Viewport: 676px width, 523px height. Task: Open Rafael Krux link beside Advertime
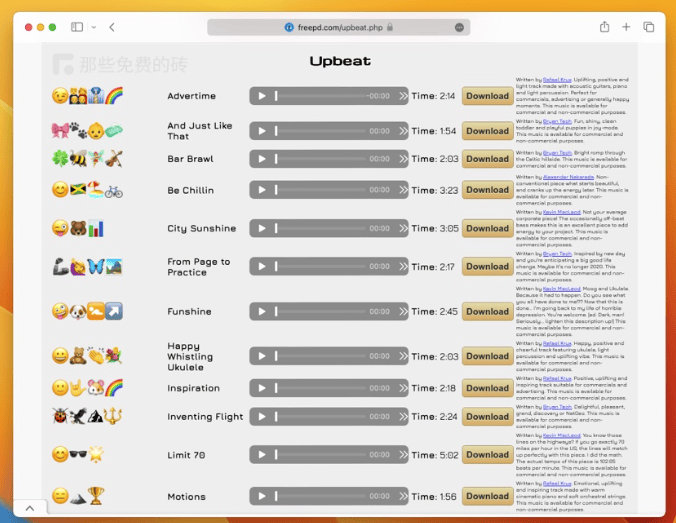(x=557, y=78)
